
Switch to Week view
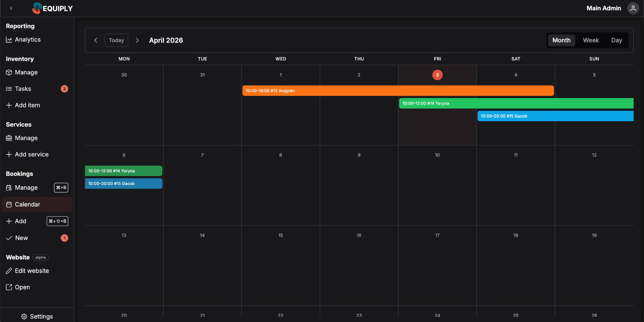point(591,40)
